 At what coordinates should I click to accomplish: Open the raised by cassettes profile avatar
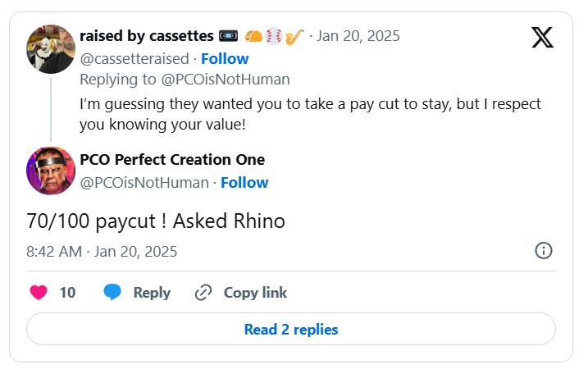(x=51, y=48)
